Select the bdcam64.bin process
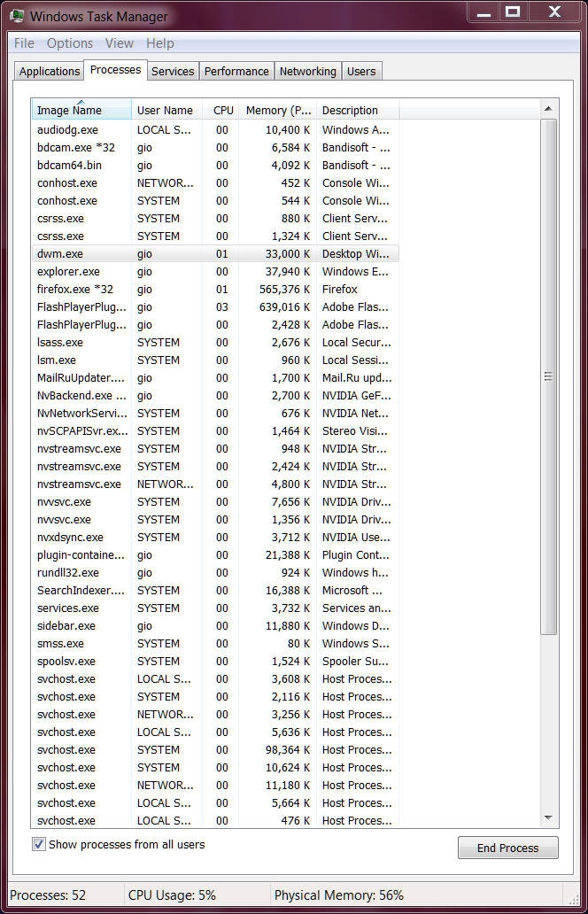 point(215,165)
